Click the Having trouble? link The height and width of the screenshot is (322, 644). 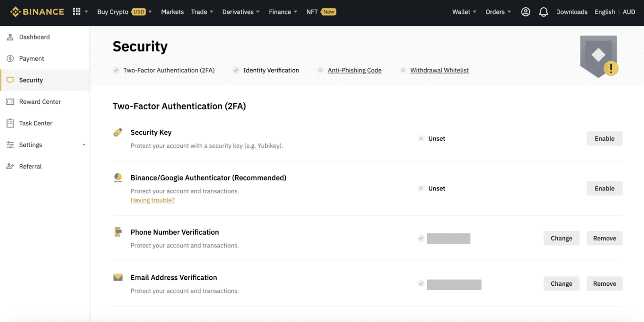pyautogui.click(x=153, y=200)
